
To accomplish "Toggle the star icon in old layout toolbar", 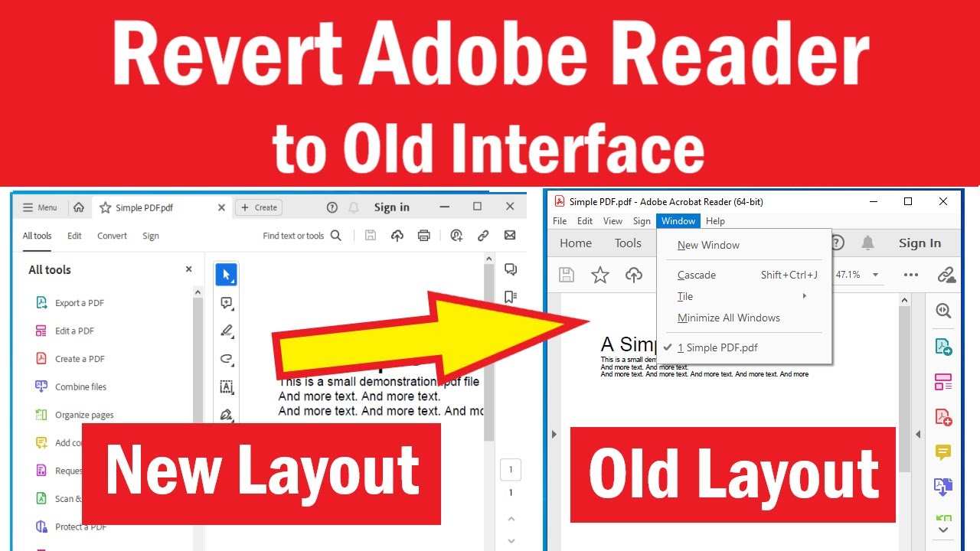I will pos(600,275).
